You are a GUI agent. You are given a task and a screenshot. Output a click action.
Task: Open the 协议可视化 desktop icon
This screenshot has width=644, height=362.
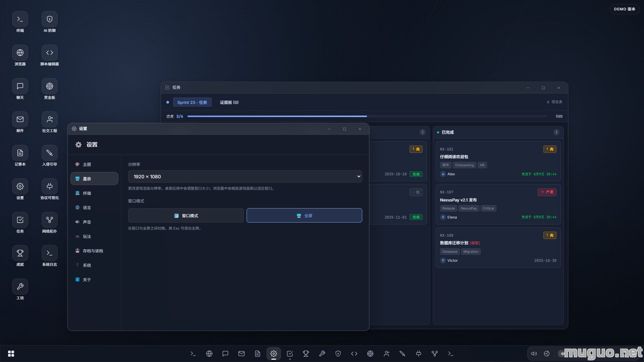(x=50, y=189)
